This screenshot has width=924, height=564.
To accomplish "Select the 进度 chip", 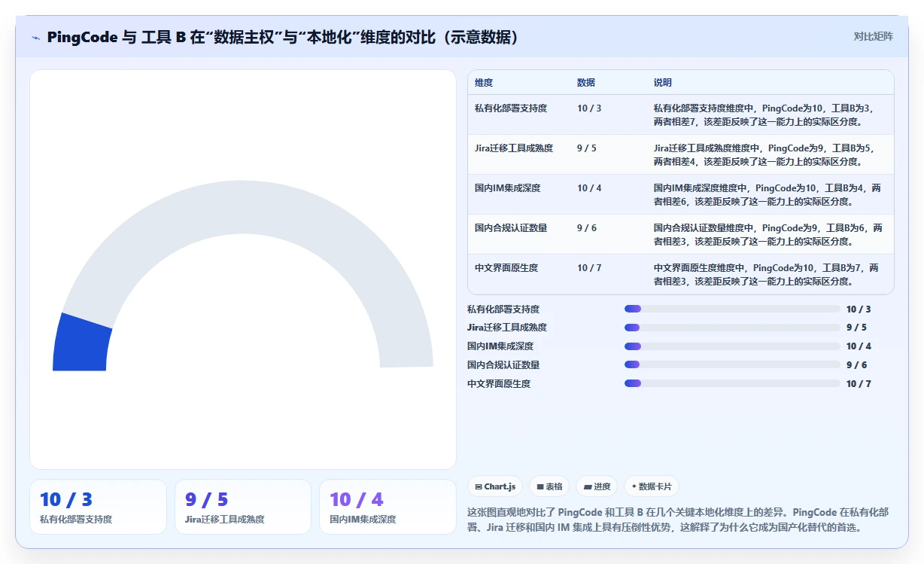I will pos(597,486).
